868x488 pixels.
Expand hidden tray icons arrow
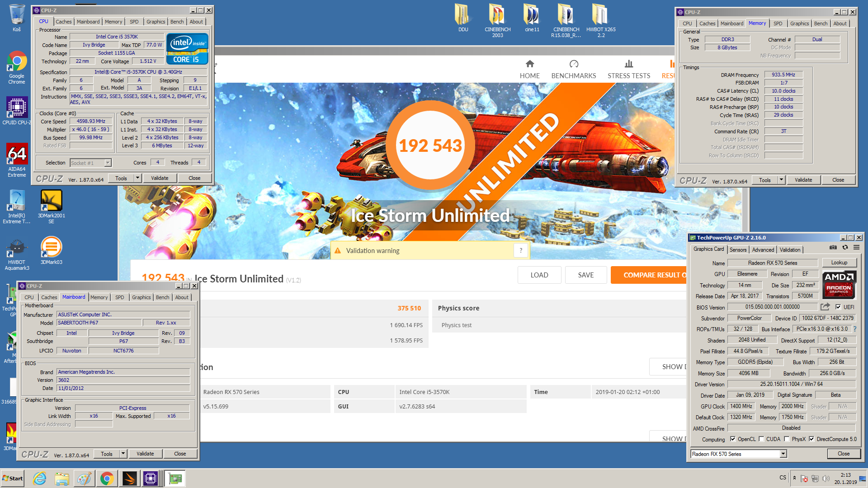pyautogui.click(x=794, y=478)
